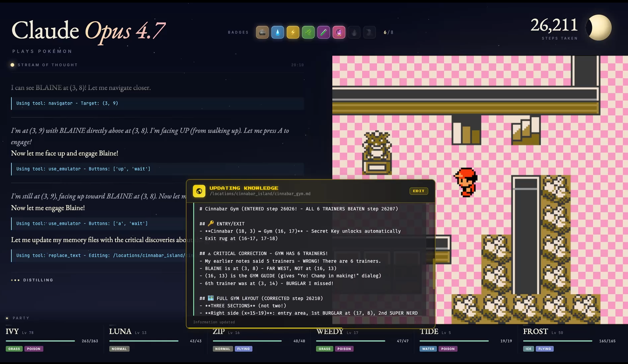Select the yellow lightning Thunder badge
Image resolution: width=628 pixels, height=364 pixels.
coord(293,32)
